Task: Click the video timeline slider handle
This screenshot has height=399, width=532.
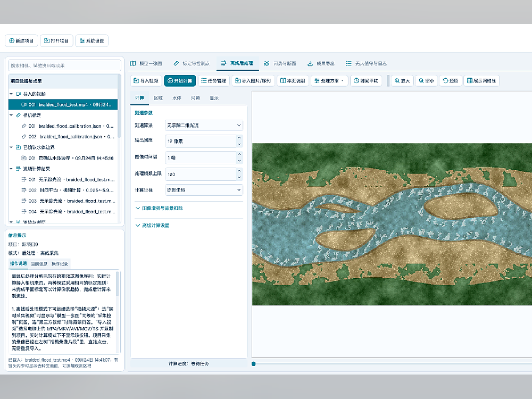Action: (x=253, y=364)
